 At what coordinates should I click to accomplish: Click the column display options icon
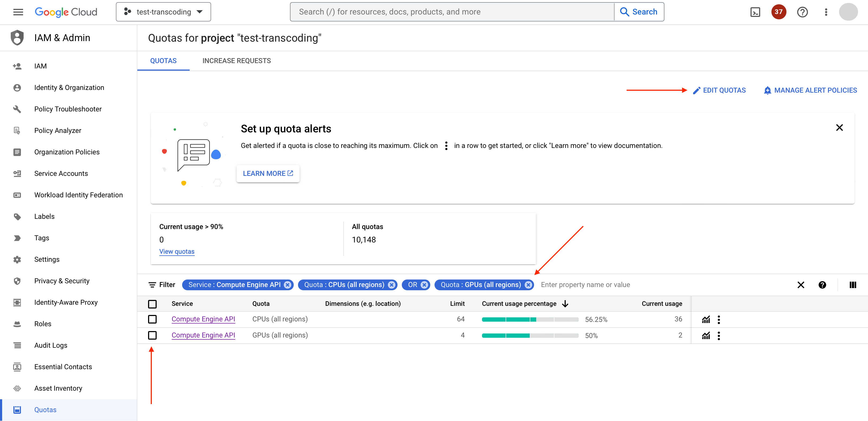point(852,285)
